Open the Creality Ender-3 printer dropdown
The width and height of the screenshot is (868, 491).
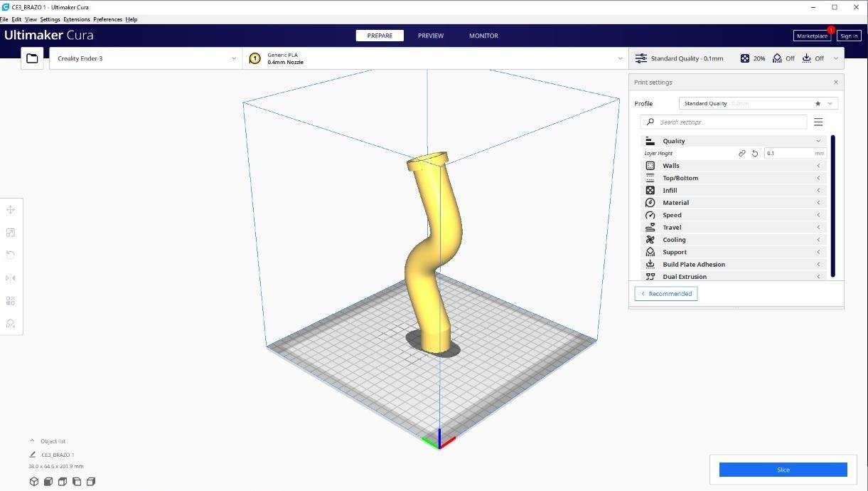pyautogui.click(x=145, y=58)
